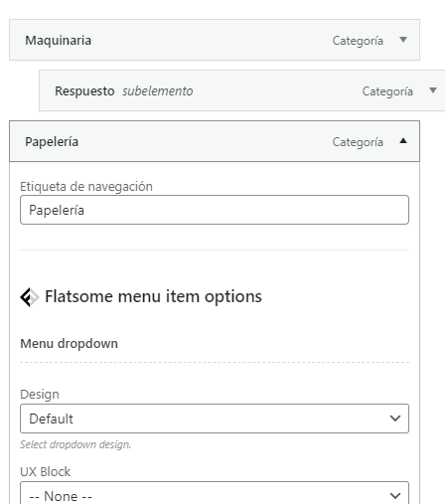
Task: Open the Design dropdown showing Default
Action: pos(215,419)
